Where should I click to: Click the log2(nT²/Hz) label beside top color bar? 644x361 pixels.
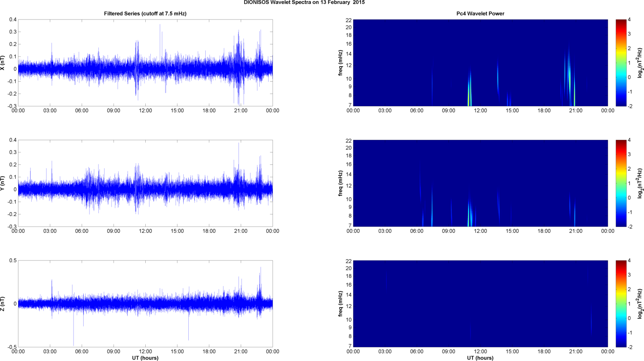(x=640, y=63)
